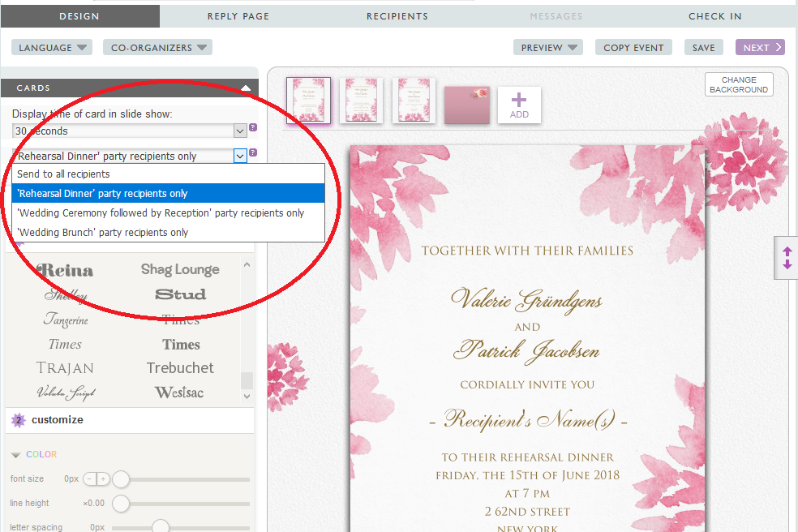The image size is (798, 532).
Task: Click help icon beside display time dropdown
Action: point(253,128)
